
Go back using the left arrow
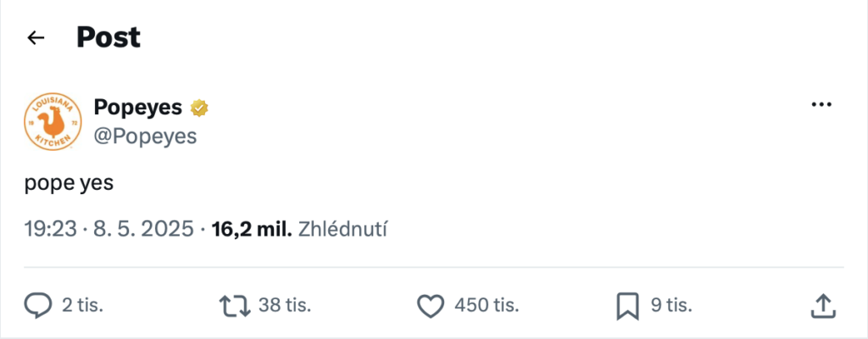coord(36,37)
